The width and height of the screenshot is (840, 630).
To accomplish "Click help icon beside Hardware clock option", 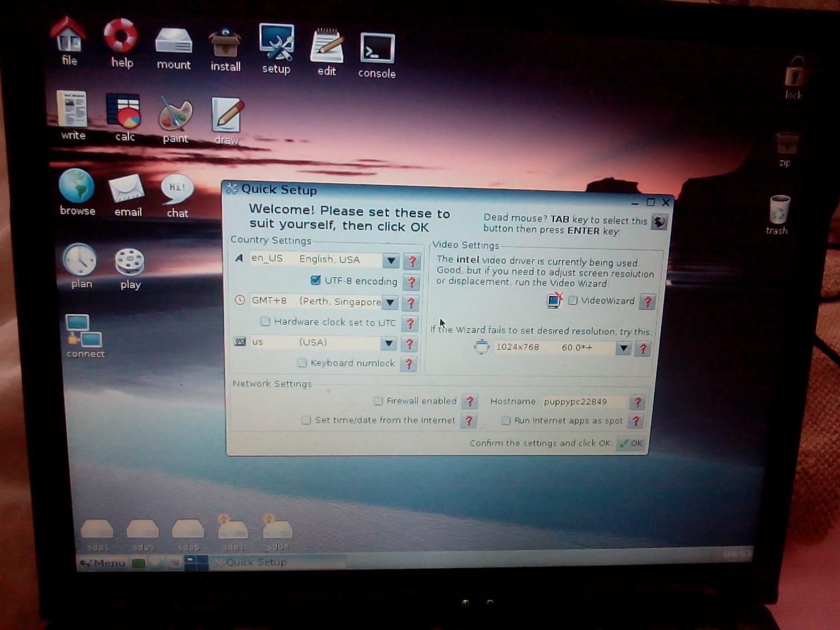I will click(x=410, y=323).
